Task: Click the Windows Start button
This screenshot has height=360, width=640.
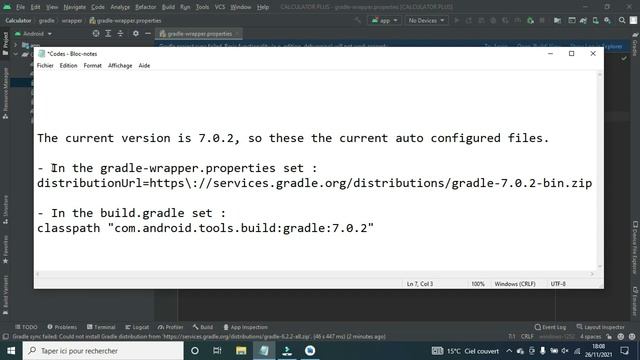Action: 11,351
